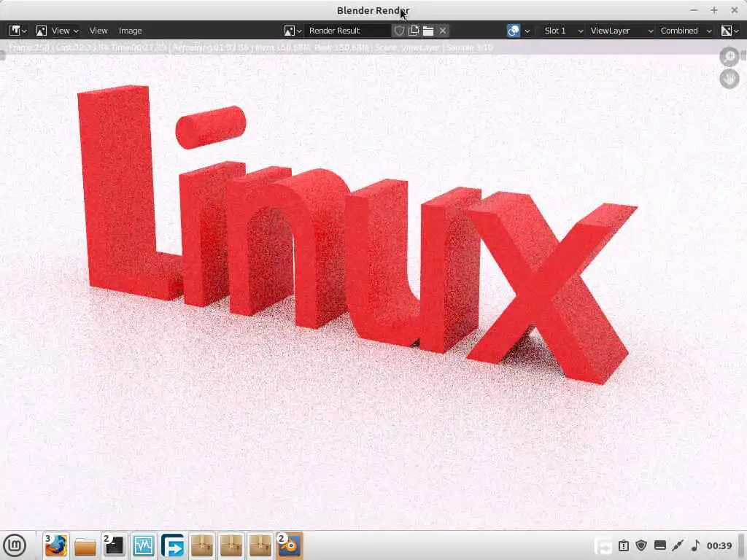Open the display channels dropdown
The image size is (747, 560).
(x=729, y=31)
